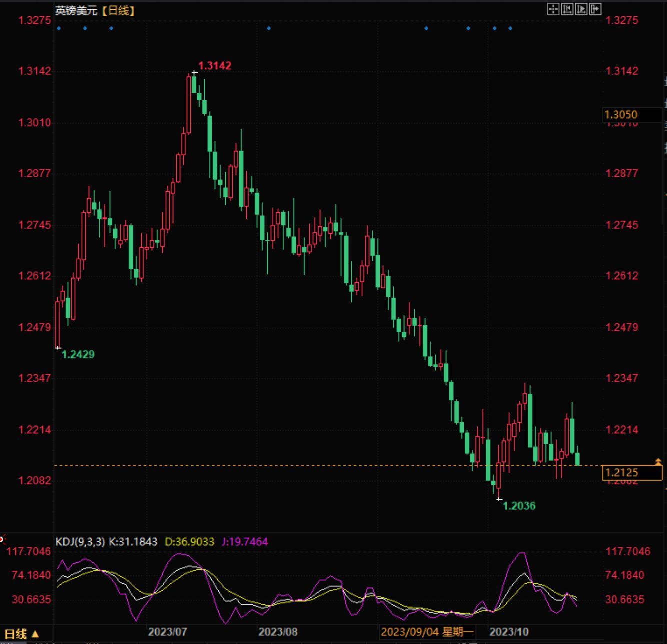
Task: Click the shift-chart-to-start axis icon
Action: click(567, 9)
